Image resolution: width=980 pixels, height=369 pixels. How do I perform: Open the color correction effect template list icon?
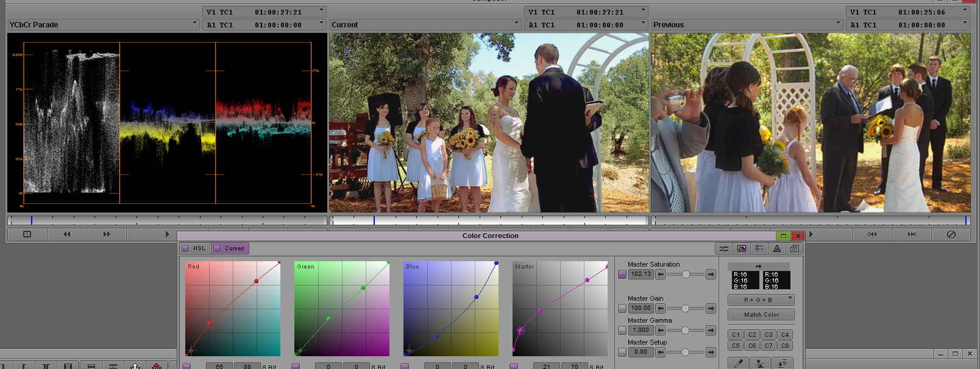coord(759,248)
